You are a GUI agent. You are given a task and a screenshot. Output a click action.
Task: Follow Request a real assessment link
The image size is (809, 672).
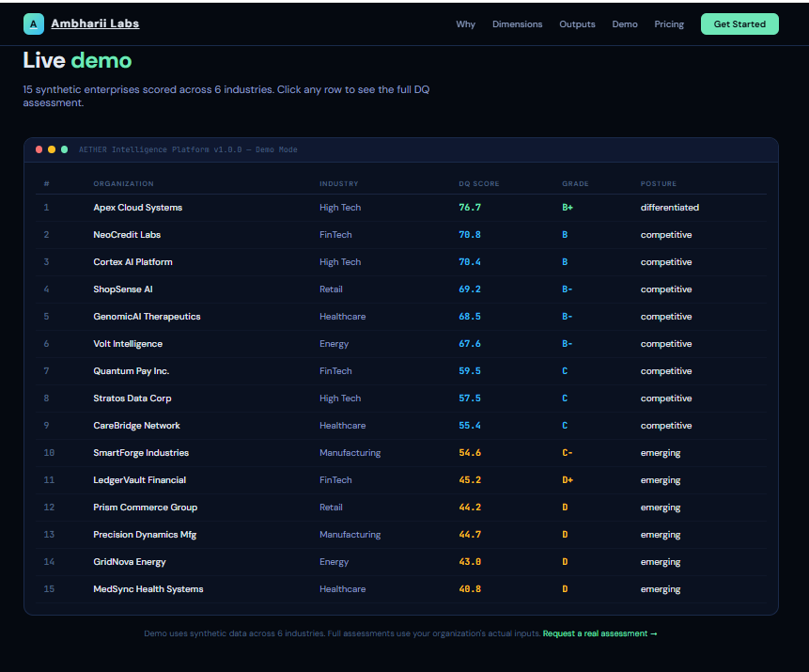click(x=599, y=633)
